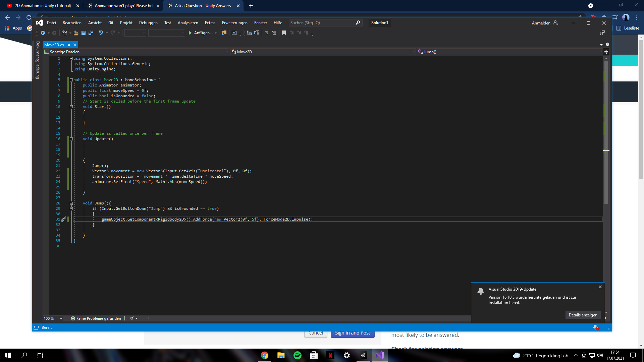
Task: Open the Undo history dropdown arrow
Action: [107, 33]
